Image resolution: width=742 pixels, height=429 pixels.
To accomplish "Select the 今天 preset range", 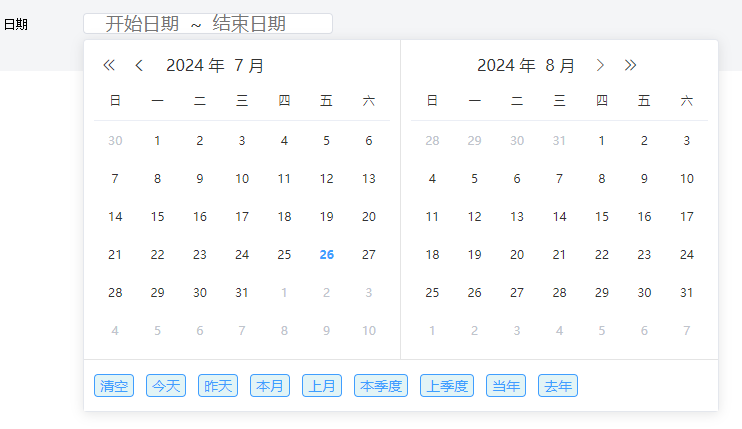I will (166, 385).
